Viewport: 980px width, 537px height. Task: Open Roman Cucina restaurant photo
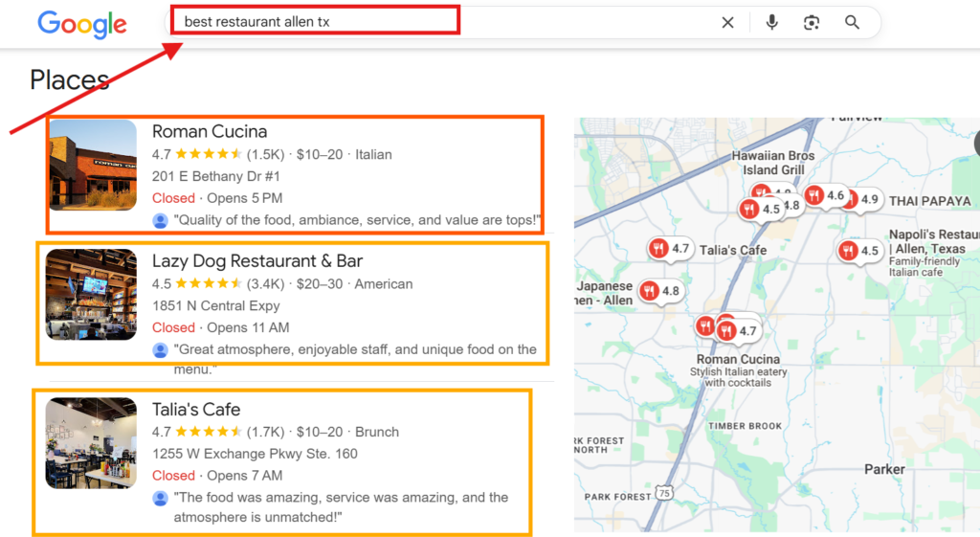coord(93,165)
